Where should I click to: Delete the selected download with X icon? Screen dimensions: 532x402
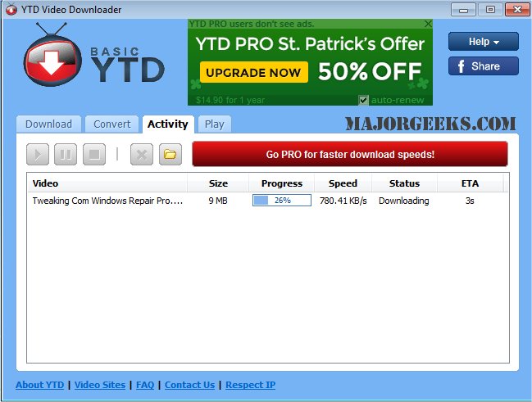142,155
